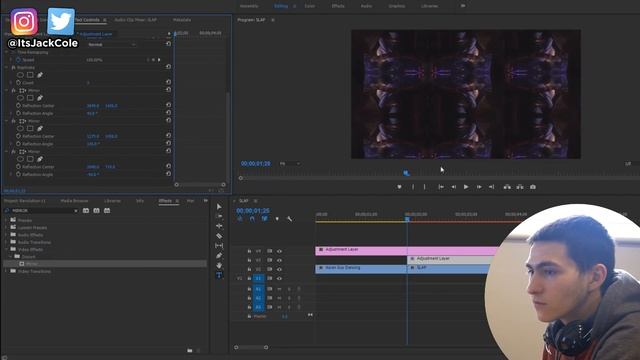Add marker button in Program monitor
This screenshot has width=640, height=360.
point(399,187)
